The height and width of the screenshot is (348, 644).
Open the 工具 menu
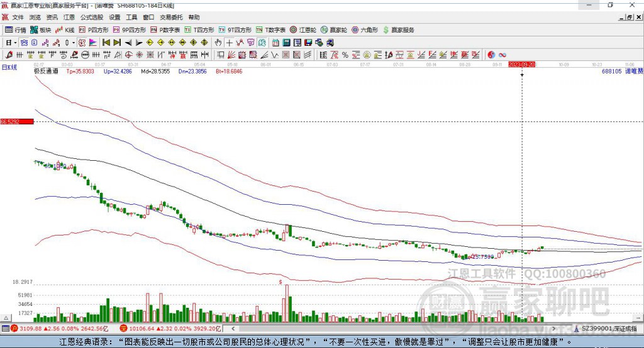pyautogui.click(x=131, y=17)
